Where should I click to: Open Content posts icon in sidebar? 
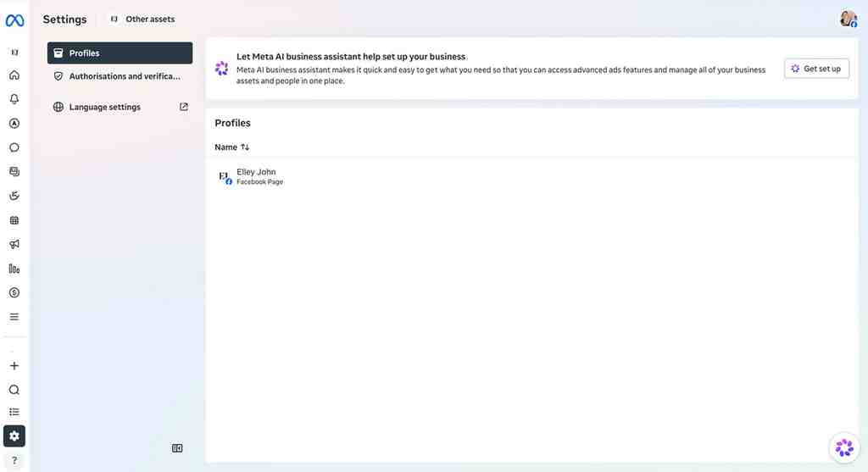tap(14, 171)
